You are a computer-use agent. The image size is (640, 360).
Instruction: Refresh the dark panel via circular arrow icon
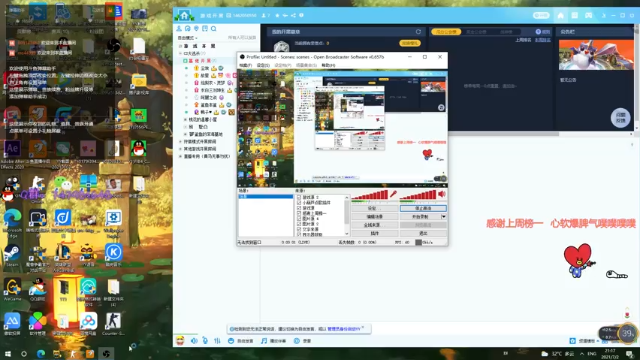tap(418, 31)
